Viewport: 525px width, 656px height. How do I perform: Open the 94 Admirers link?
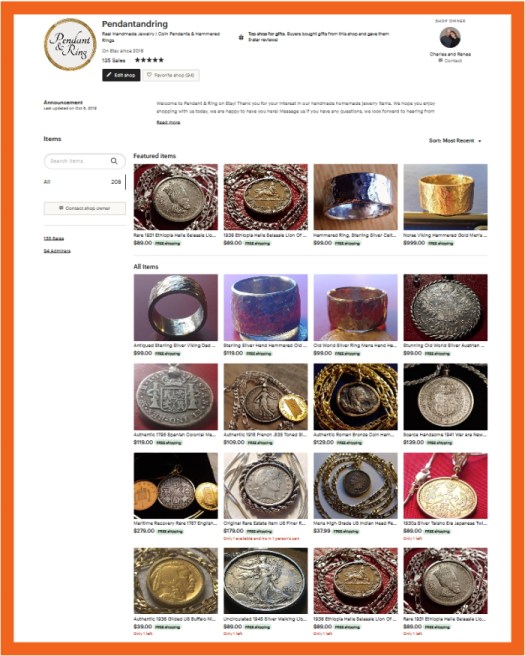pyautogui.click(x=57, y=251)
